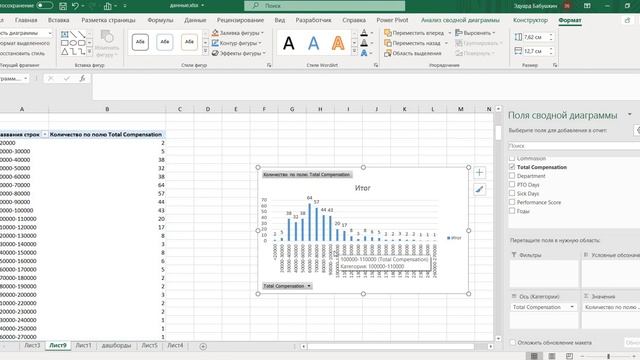Click the Save icon in the title bar
The image size is (640, 360).
(x=63, y=6)
